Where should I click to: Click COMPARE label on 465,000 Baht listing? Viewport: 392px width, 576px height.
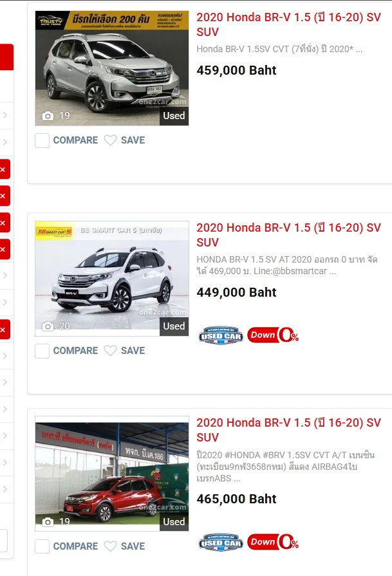coord(76,546)
